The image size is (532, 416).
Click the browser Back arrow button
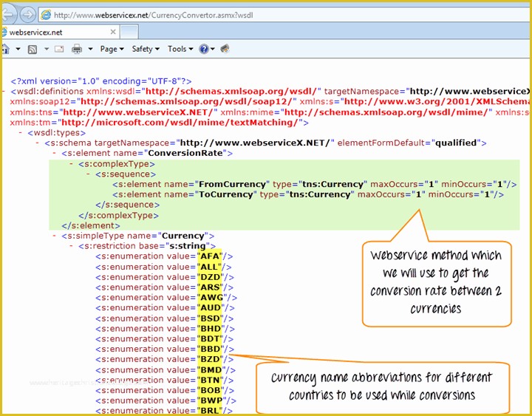coord(8,14)
